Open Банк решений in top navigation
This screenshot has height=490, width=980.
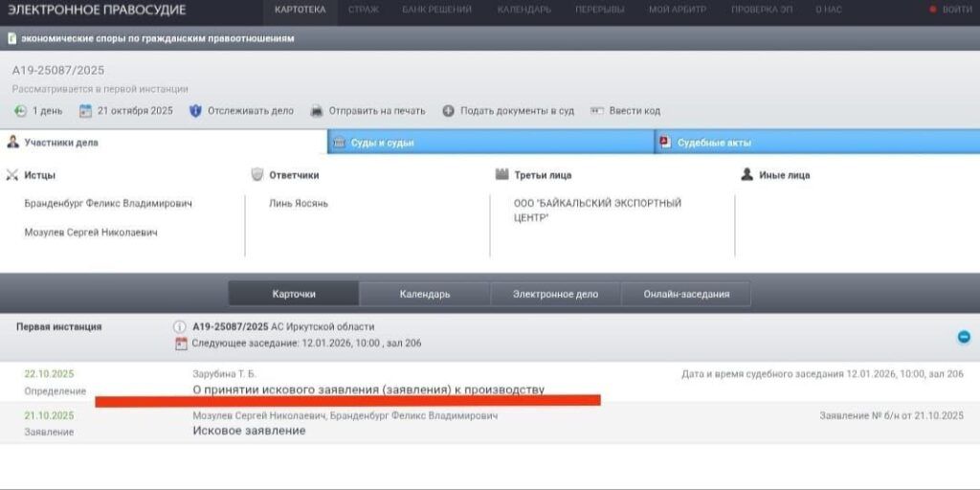(x=436, y=10)
